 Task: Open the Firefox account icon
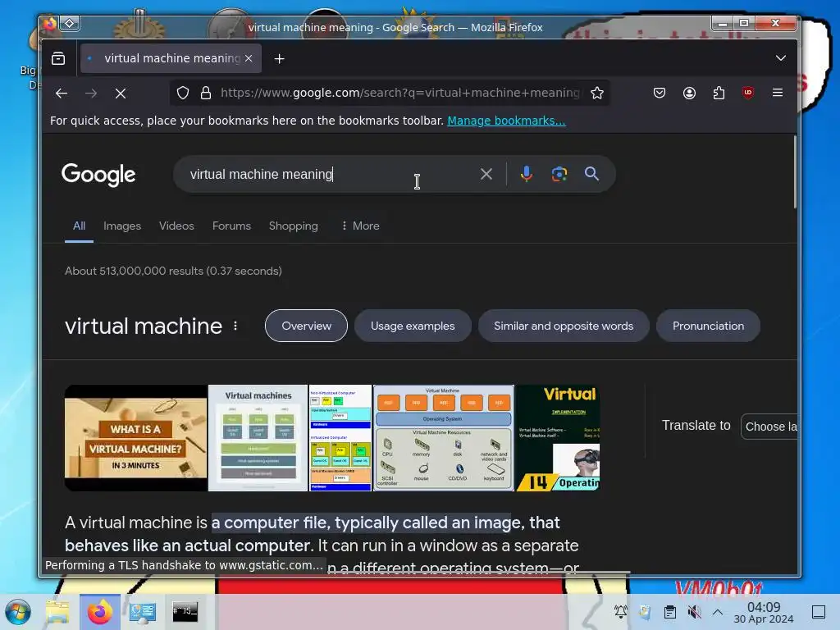coord(689,94)
